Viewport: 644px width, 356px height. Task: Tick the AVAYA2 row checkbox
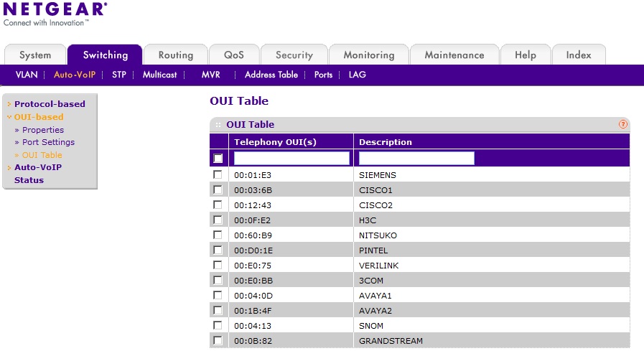point(218,310)
